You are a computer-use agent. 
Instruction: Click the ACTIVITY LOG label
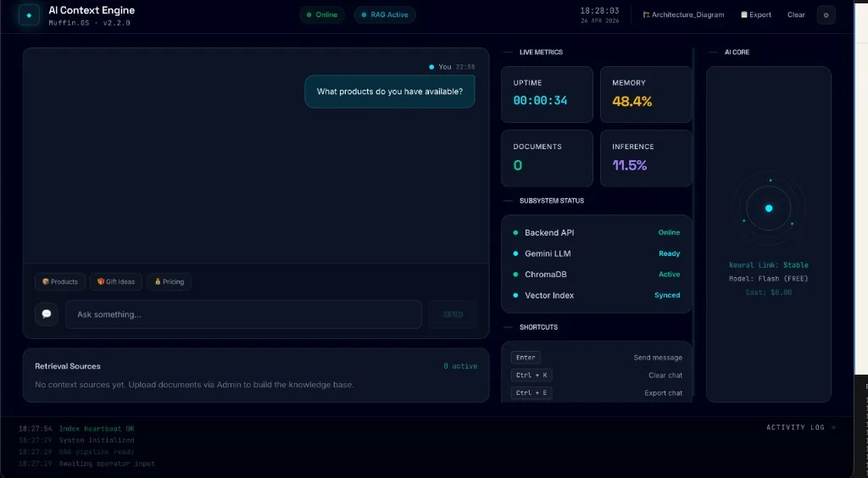(795, 428)
